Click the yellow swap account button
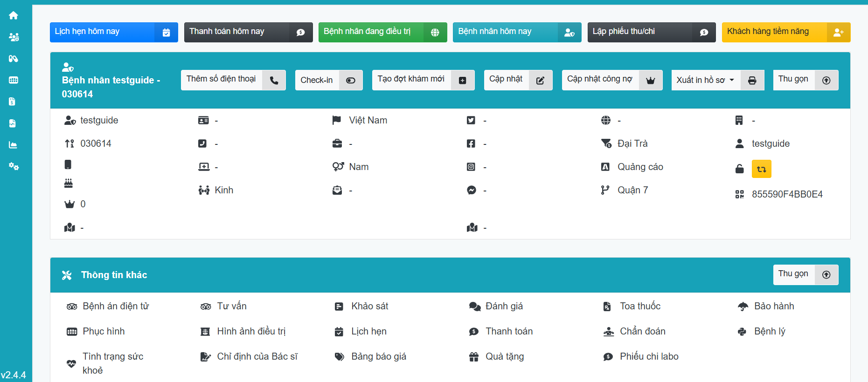 pyautogui.click(x=761, y=169)
